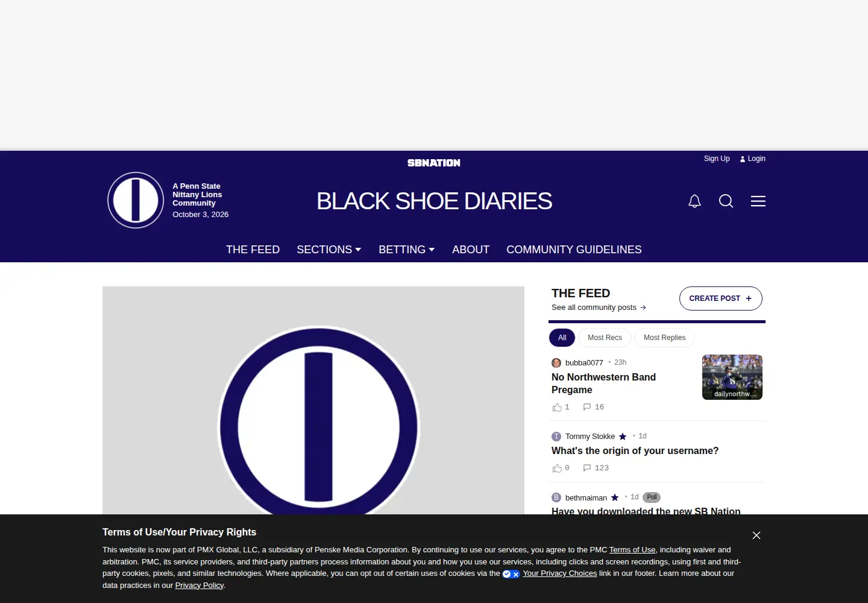Screen dimensions: 868x603
Task: Open What's the origin of your username post
Action: coord(635,451)
